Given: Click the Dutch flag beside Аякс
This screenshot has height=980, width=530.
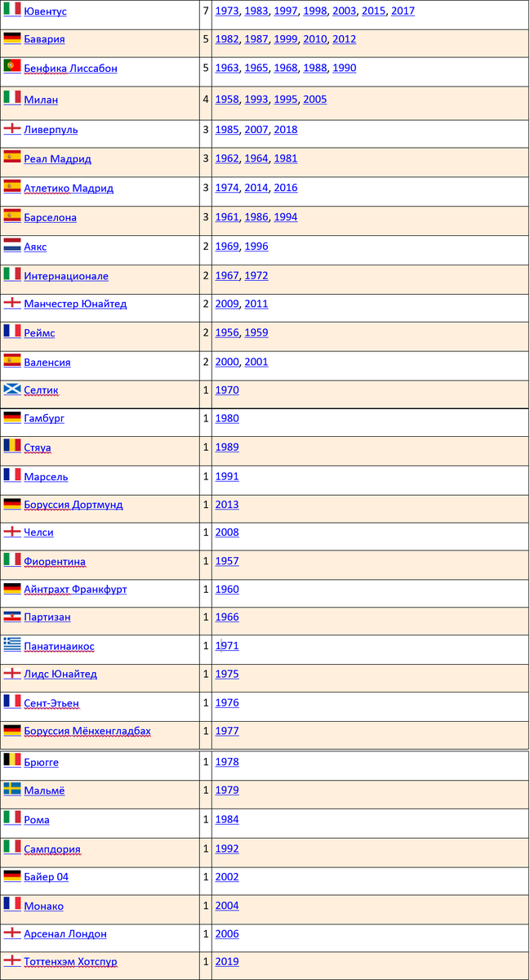Looking at the screenshot, I should coord(12,245).
